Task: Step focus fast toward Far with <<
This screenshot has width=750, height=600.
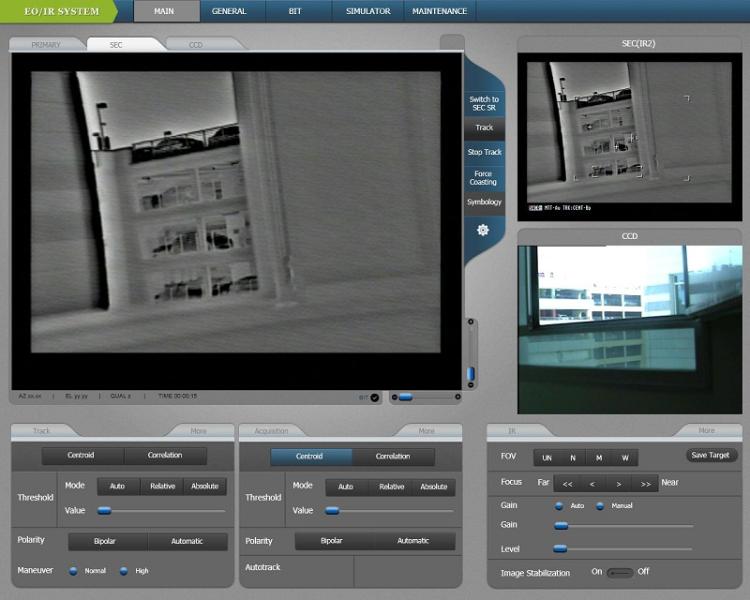Action: click(x=568, y=484)
